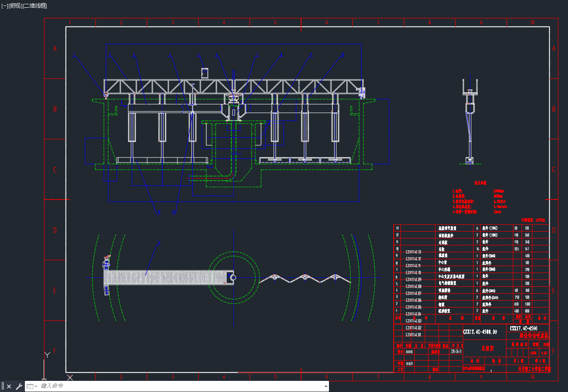Select the 吊架 part name cell
568x392 pixels.
442,249
